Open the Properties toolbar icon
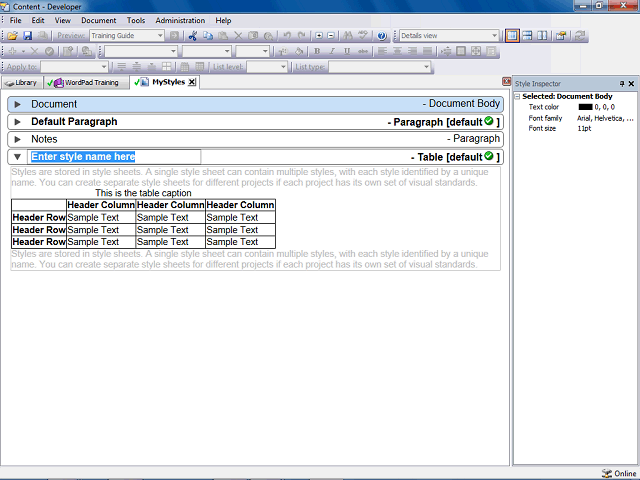 point(561,36)
